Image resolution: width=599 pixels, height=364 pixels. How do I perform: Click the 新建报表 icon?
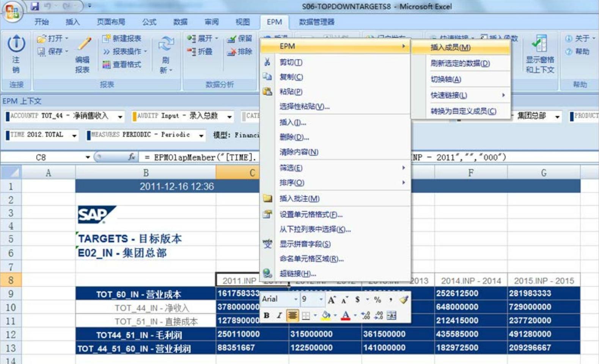pos(106,38)
